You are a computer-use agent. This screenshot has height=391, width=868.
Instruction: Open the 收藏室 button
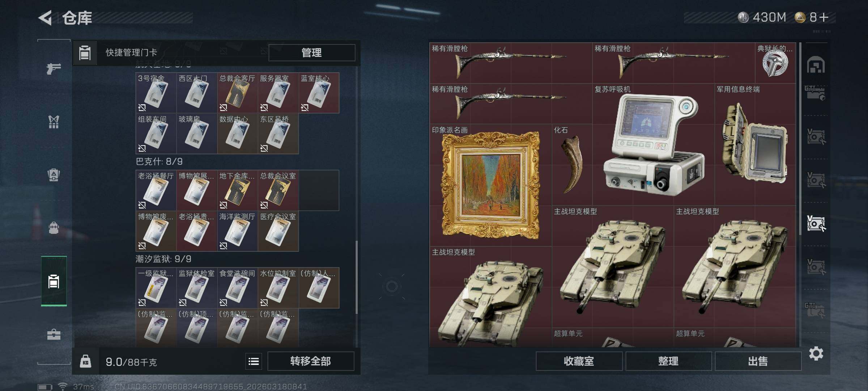pos(579,361)
